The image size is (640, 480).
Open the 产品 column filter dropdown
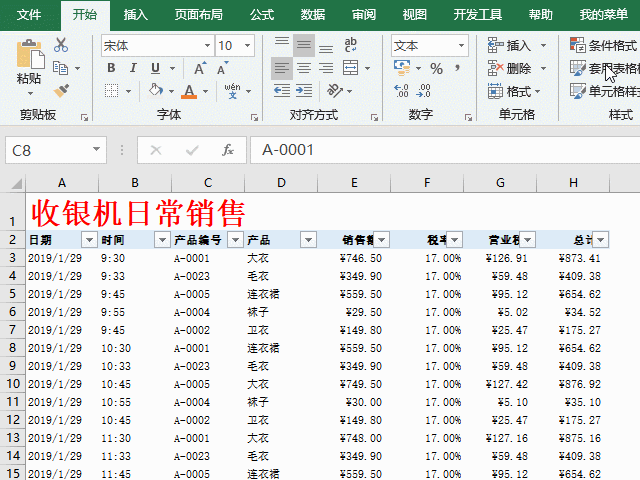pyautogui.click(x=308, y=240)
